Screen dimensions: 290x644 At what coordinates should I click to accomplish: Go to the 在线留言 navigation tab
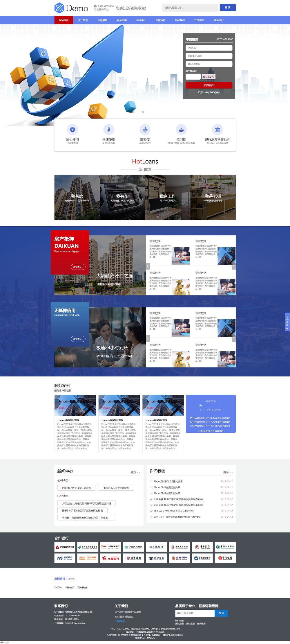pyautogui.click(x=199, y=20)
